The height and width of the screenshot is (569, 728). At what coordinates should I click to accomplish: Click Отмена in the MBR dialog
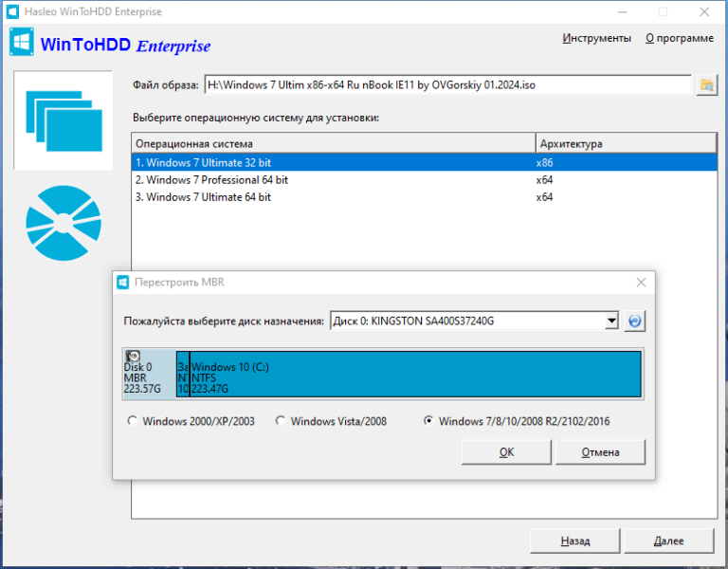(x=600, y=452)
